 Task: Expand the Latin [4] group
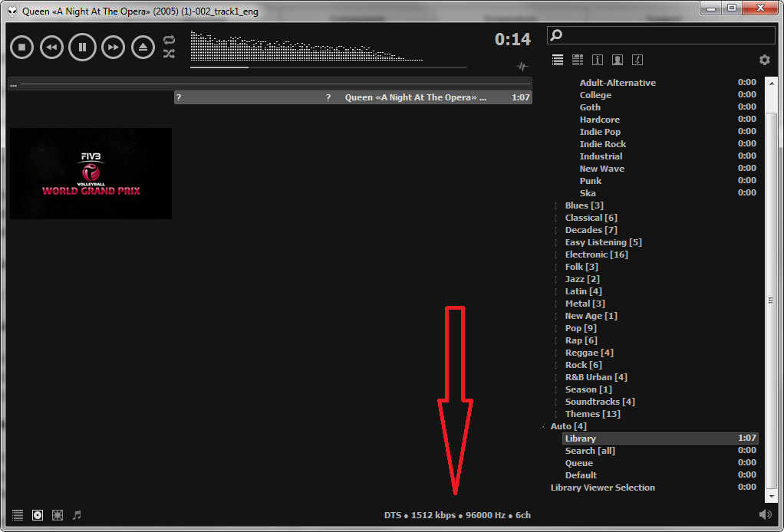coord(556,291)
